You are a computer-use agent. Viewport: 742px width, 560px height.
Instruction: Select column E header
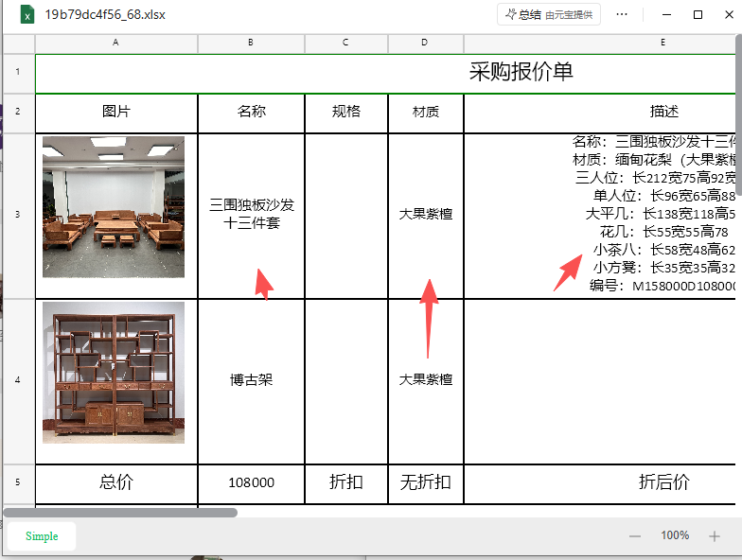point(662,44)
